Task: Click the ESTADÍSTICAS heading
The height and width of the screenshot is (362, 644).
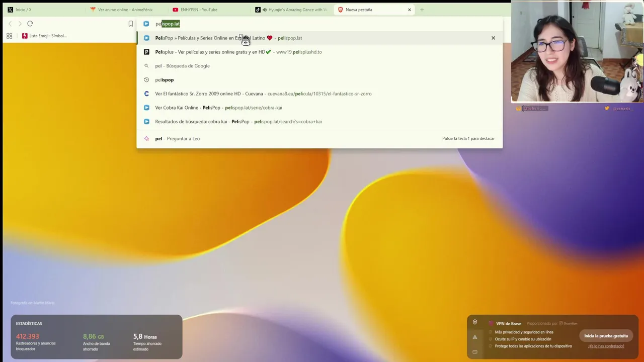Action: 29,323
